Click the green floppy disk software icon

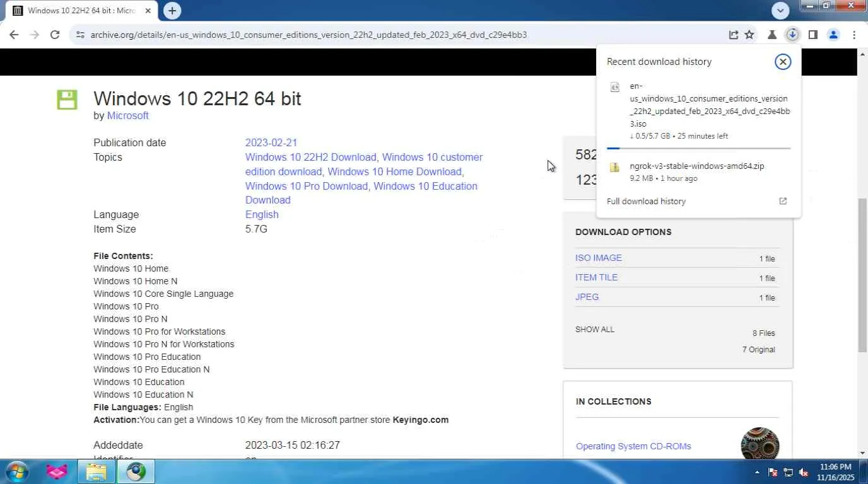tap(67, 100)
